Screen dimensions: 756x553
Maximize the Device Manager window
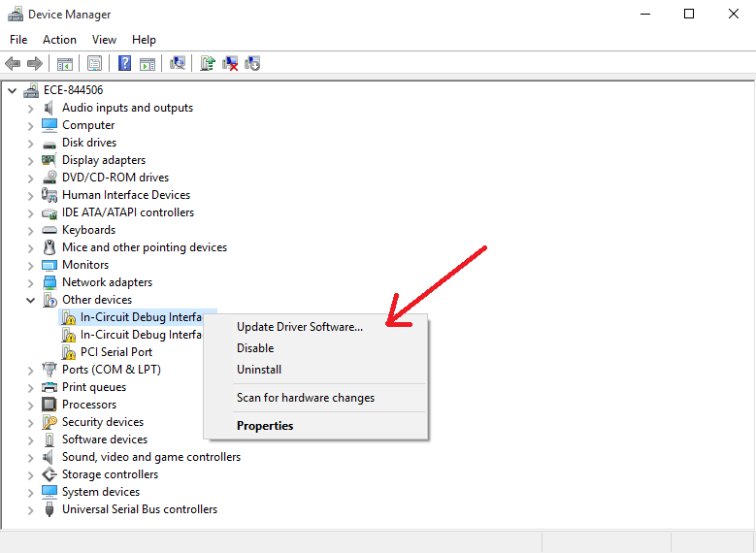[689, 14]
